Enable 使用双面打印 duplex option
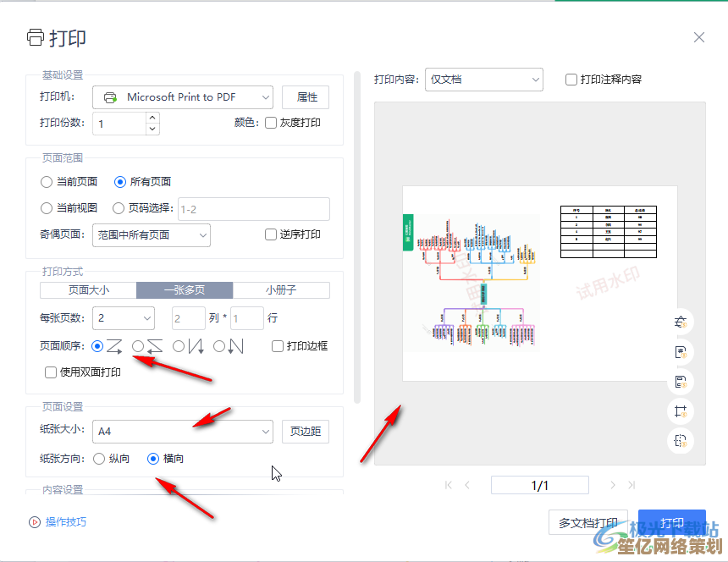The image size is (728, 562). pyautogui.click(x=52, y=372)
